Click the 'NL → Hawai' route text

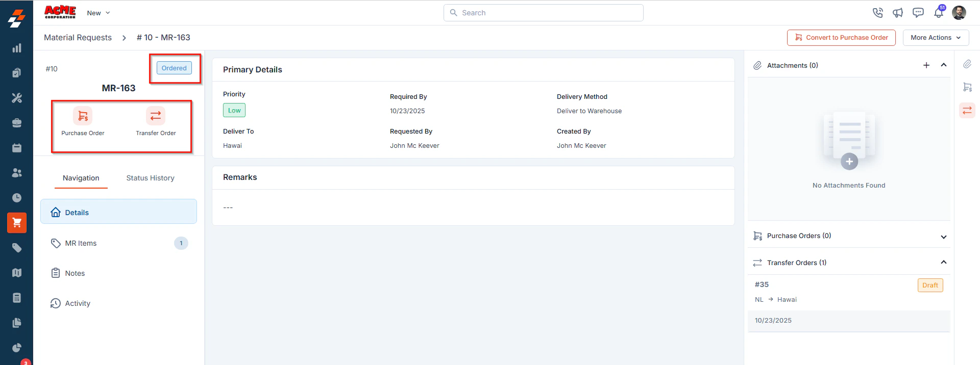pyautogui.click(x=775, y=300)
